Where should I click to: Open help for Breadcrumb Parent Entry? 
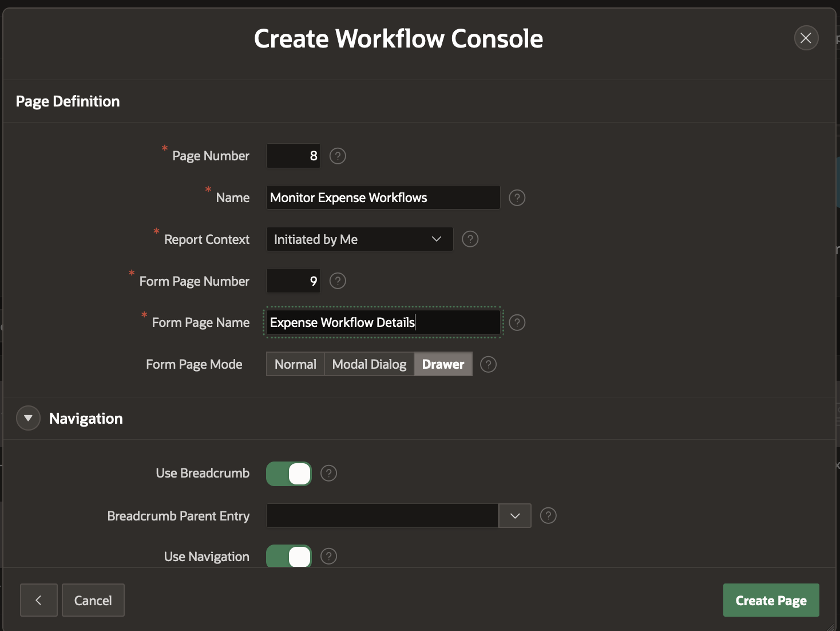(548, 515)
